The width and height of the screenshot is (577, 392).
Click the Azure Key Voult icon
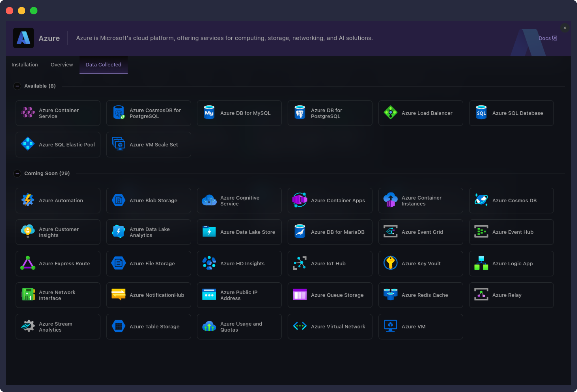tap(391, 263)
